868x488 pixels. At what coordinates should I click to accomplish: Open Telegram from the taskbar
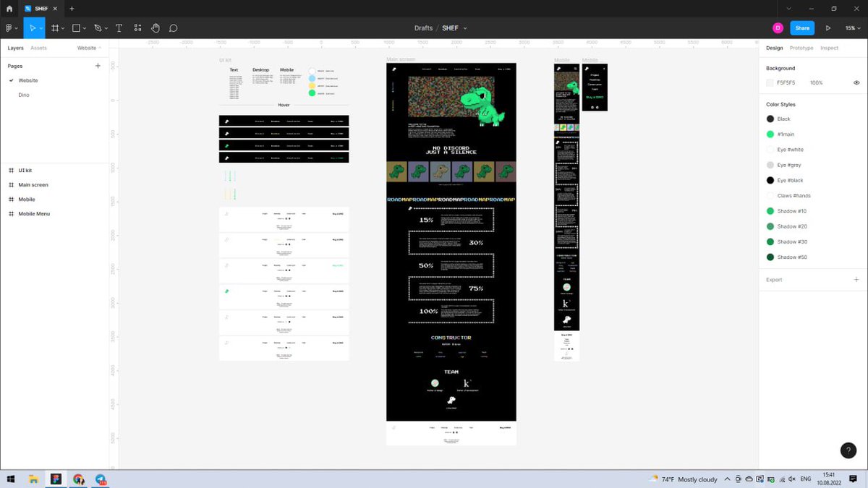(101, 479)
